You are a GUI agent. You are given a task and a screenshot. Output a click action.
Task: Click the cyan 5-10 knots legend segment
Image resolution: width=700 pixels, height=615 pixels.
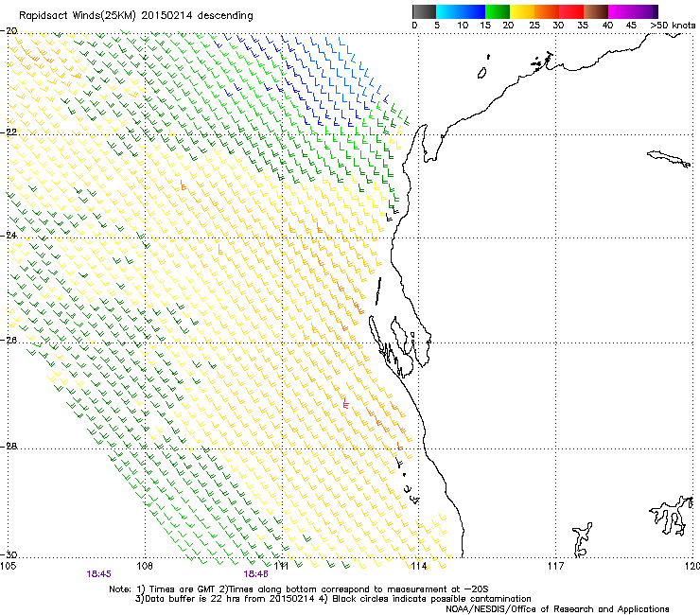point(448,11)
